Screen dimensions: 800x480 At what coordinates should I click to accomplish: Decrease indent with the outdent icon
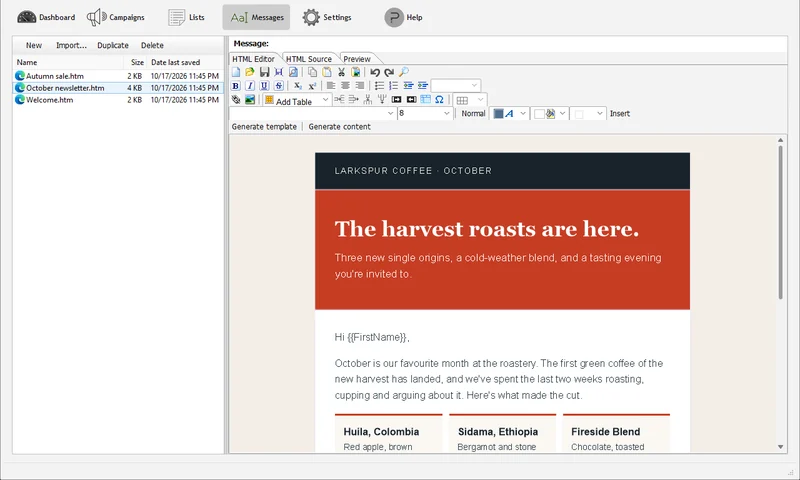click(x=408, y=85)
